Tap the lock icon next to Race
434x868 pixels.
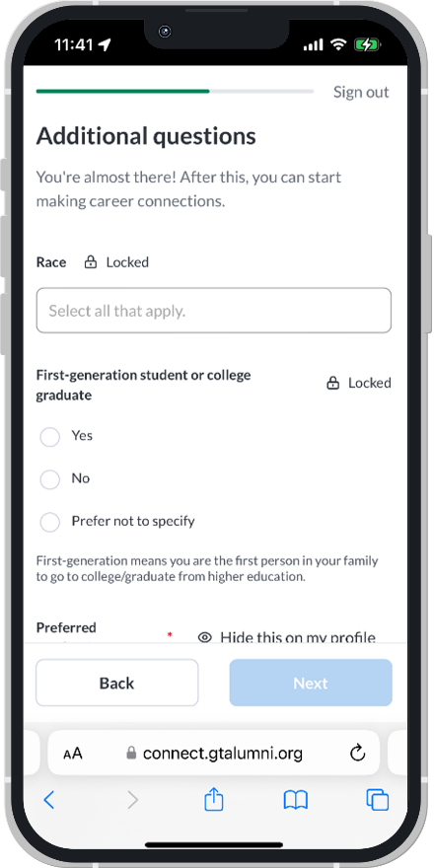(90, 262)
